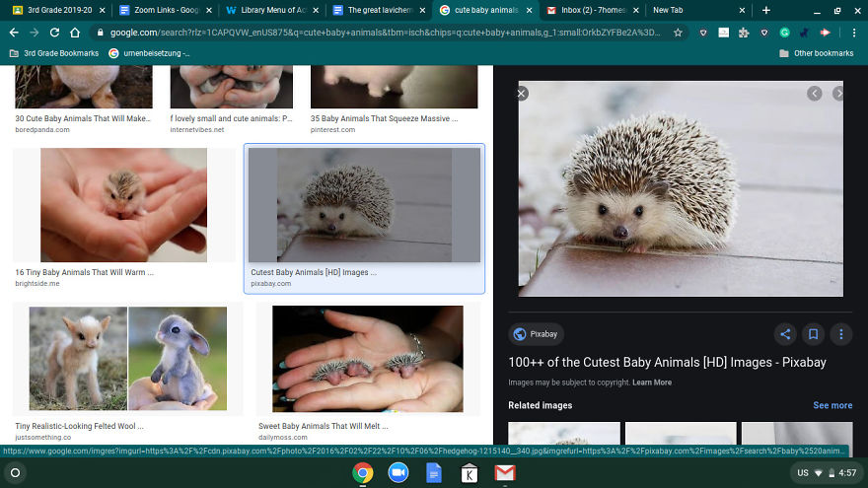
Task: Bookmark this page with star icon
Action: [x=678, y=33]
